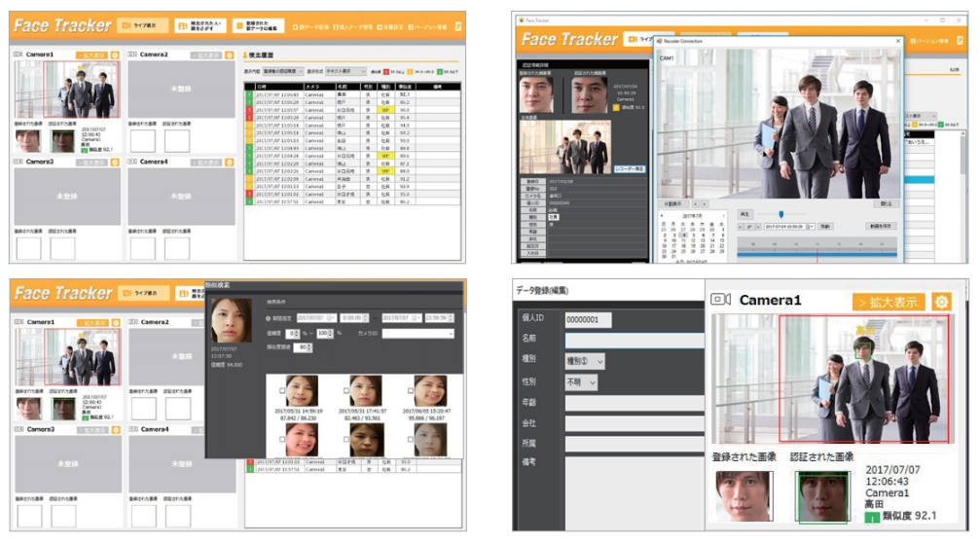The width and height of the screenshot is (980, 544).
Task: Tick the checkbox beside the third search result face
Action: tap(410, 391)
